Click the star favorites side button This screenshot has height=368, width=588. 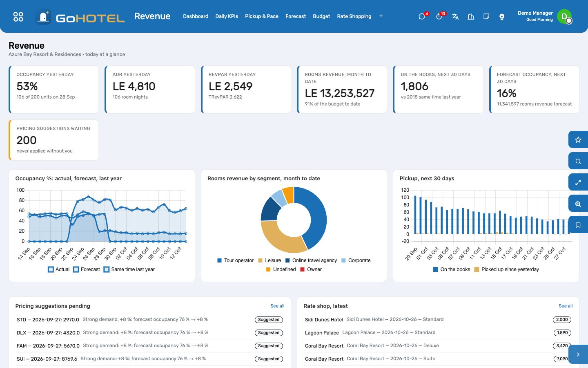pos(578,140)
